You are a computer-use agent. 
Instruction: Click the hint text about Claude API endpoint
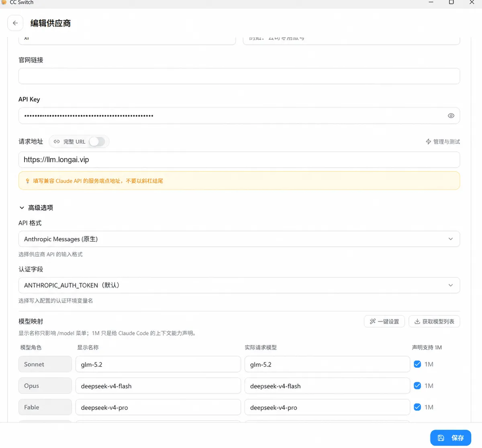98,181
